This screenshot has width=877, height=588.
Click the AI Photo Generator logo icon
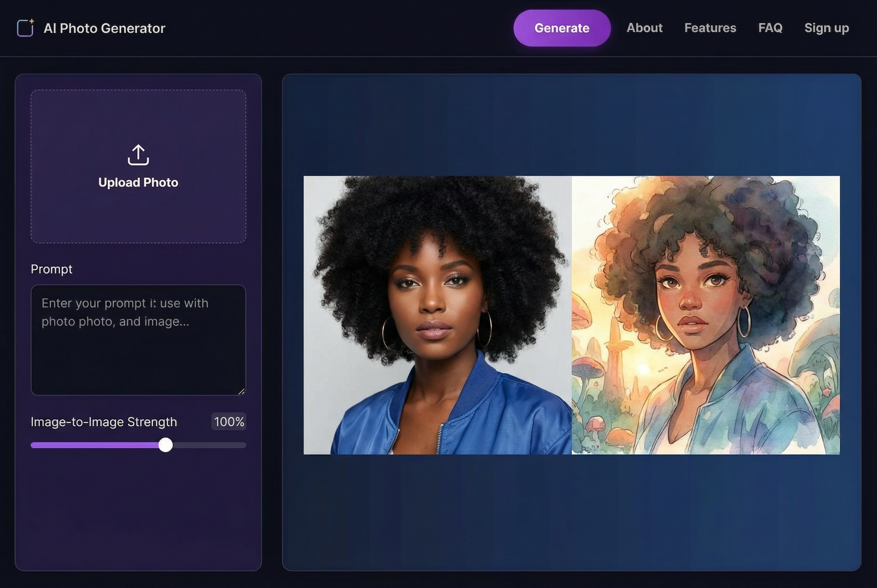pyautogui.click(x=25, y=28)
